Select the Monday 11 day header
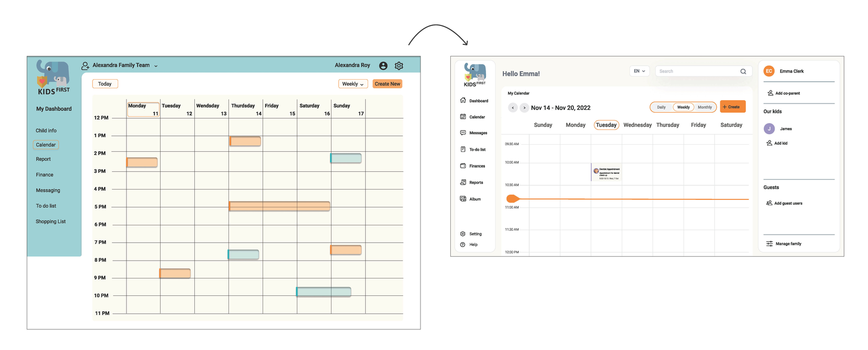 point(143,109)
